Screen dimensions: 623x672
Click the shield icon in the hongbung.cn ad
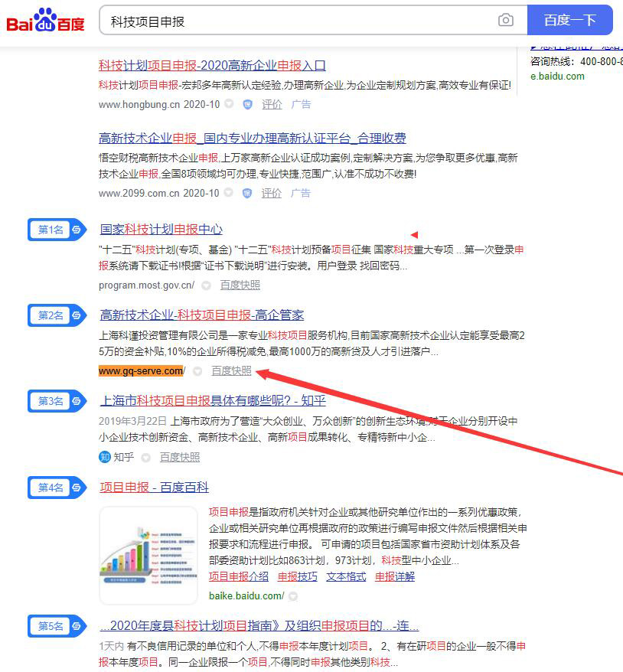point(247,104)
